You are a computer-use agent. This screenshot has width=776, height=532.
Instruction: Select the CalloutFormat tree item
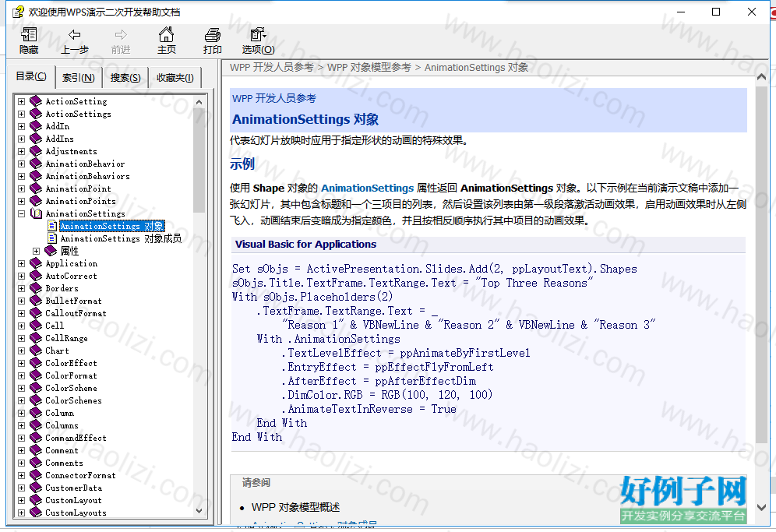pyautogui.click(x=76, y=313)
